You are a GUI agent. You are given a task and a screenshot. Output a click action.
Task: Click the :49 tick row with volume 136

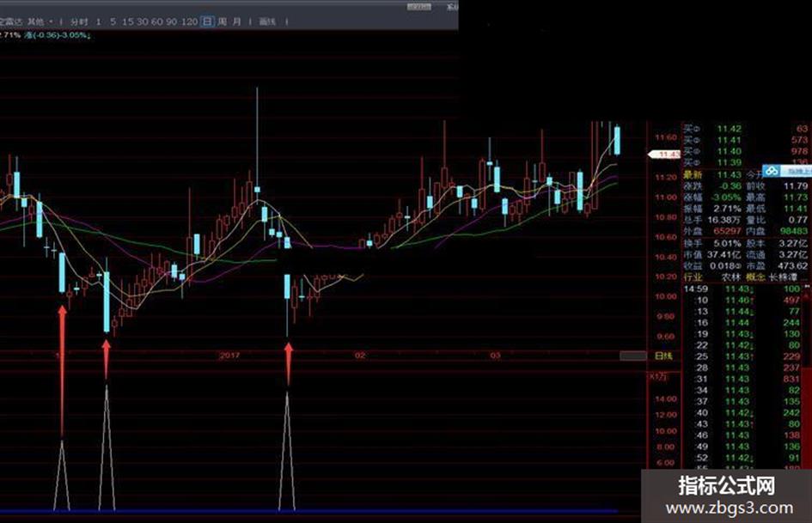[743, 447]
